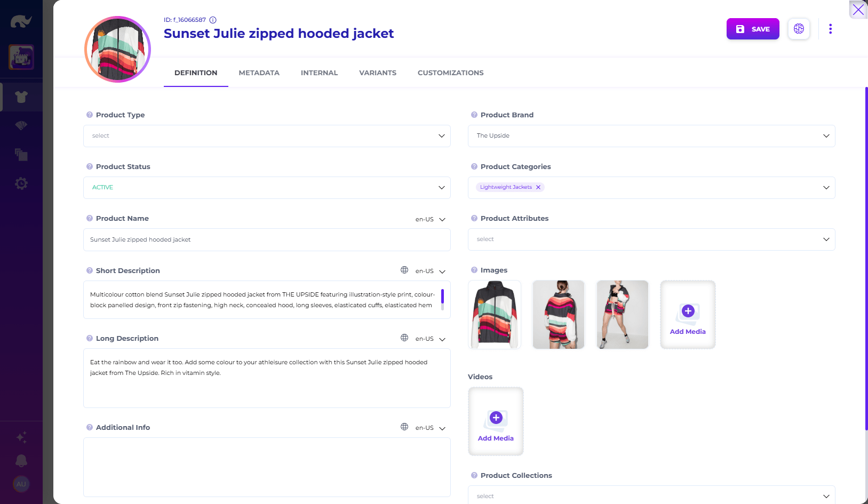
Task: Click the info icon beside product ID
Action: coord(213,20)
